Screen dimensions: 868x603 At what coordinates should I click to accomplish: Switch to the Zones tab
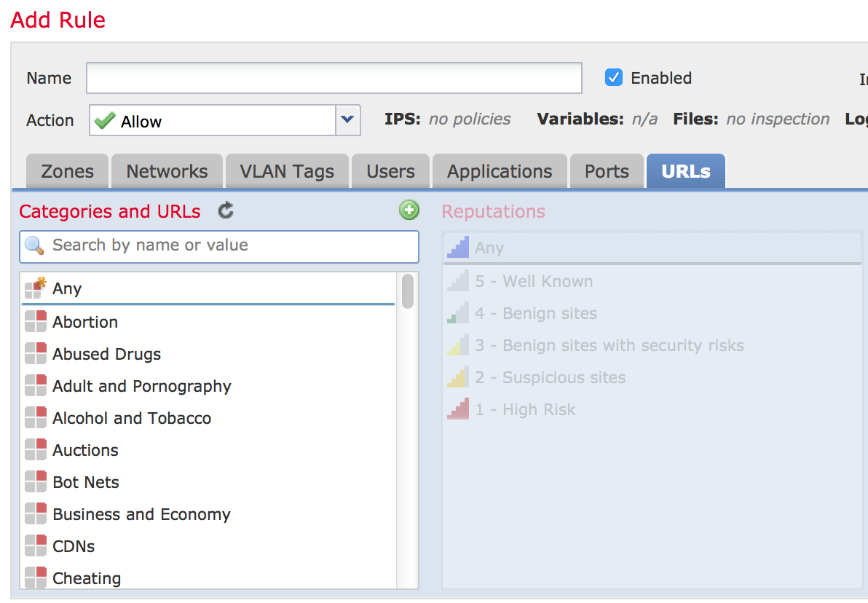(x=67, y=172)
